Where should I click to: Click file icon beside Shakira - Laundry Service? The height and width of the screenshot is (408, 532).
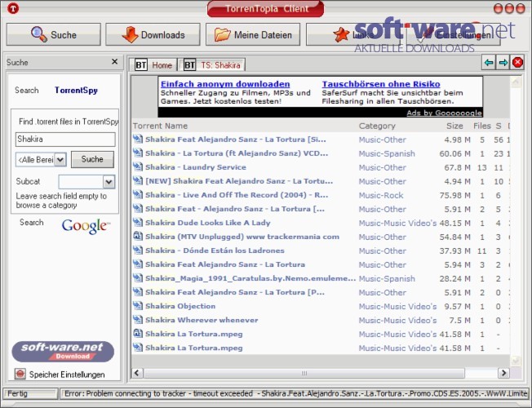pos(137,166)
